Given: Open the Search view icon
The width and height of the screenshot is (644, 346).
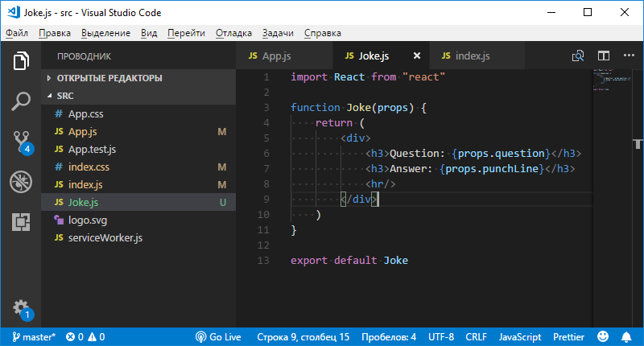Looking at the screenshot, I should [21, 101].
